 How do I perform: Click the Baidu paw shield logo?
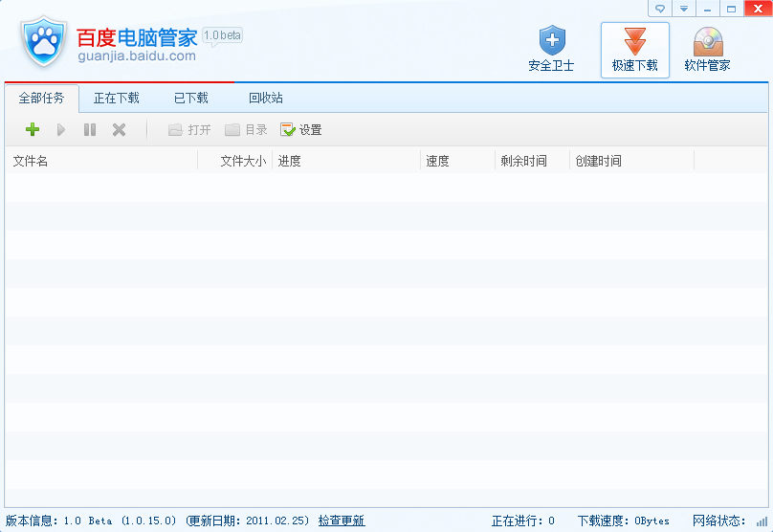42,41
